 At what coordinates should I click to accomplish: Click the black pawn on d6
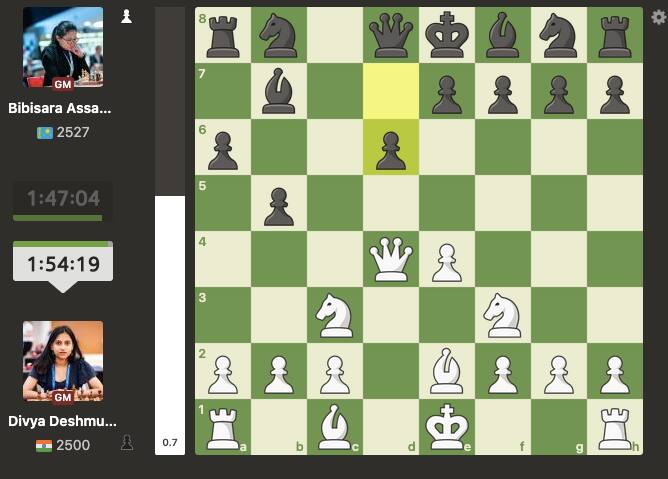pos(391,150)
